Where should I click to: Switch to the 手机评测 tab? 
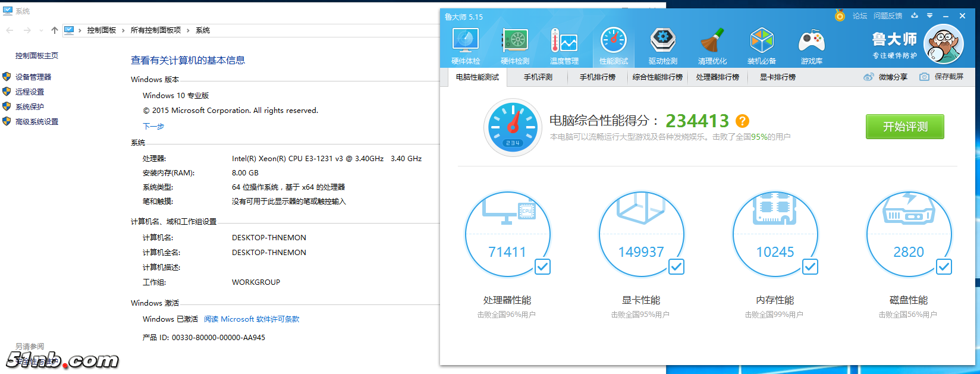pyautogui.click(x=538, y=77)
